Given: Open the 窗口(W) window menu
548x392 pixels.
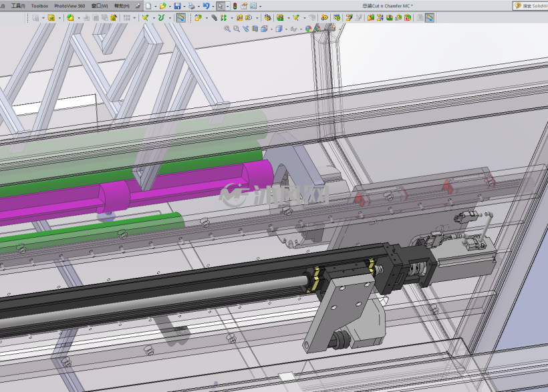Looking at the screenshot, I should coord(100,6).
